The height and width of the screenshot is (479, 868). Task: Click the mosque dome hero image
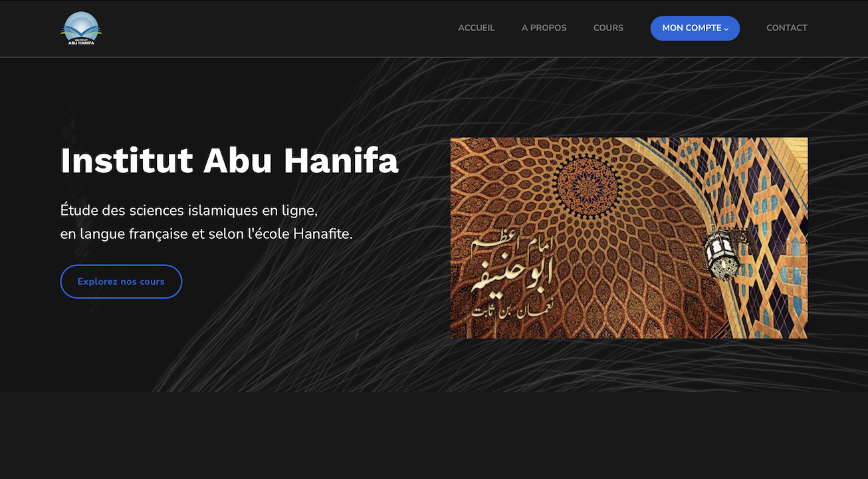629,238
